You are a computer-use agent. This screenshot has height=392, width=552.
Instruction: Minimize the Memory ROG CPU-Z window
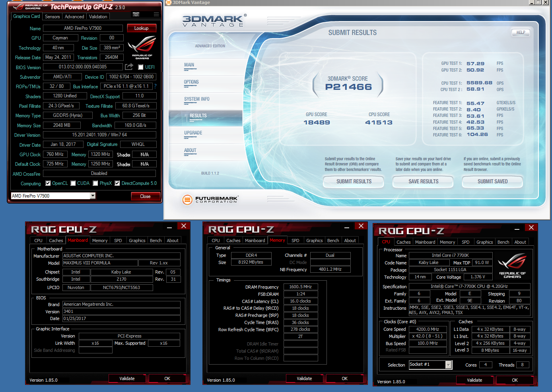pos(347,227)
